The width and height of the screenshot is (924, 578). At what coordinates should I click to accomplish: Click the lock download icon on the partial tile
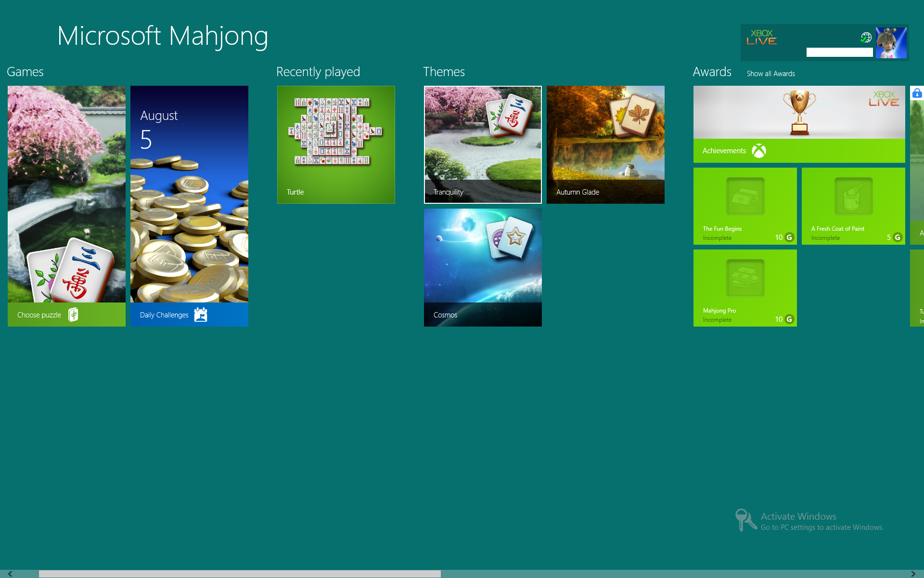tap(917, 93)
